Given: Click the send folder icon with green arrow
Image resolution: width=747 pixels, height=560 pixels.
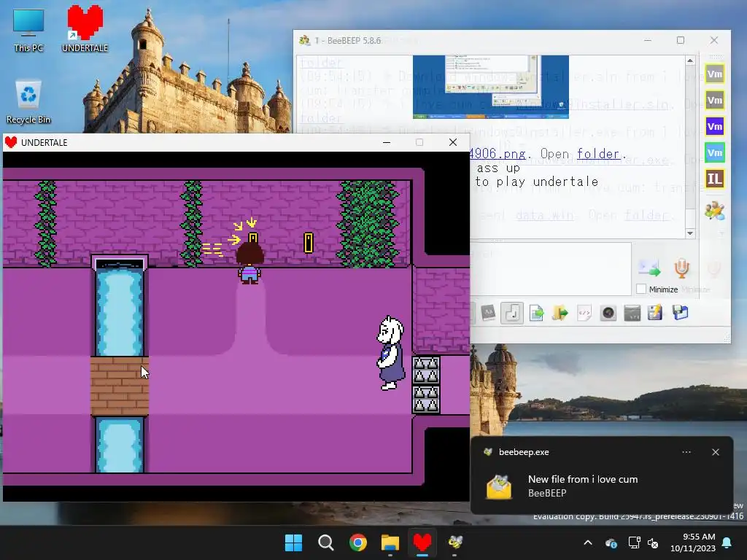Looking at the screenshot, I should click(x=560, y=314).
